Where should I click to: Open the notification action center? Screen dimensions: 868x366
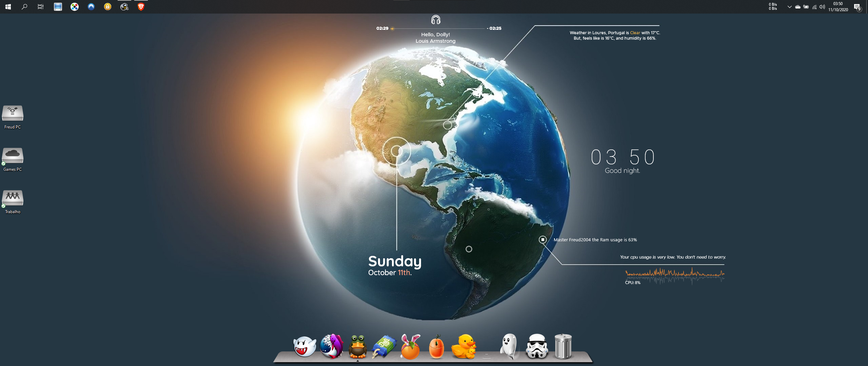point(857,7)
